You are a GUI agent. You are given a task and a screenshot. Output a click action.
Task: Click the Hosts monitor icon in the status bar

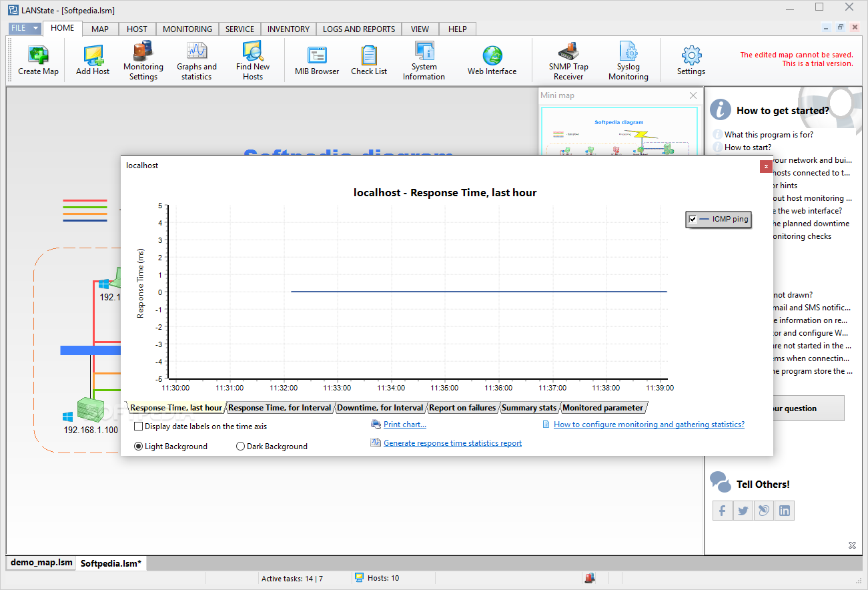(x=359, y=577)
